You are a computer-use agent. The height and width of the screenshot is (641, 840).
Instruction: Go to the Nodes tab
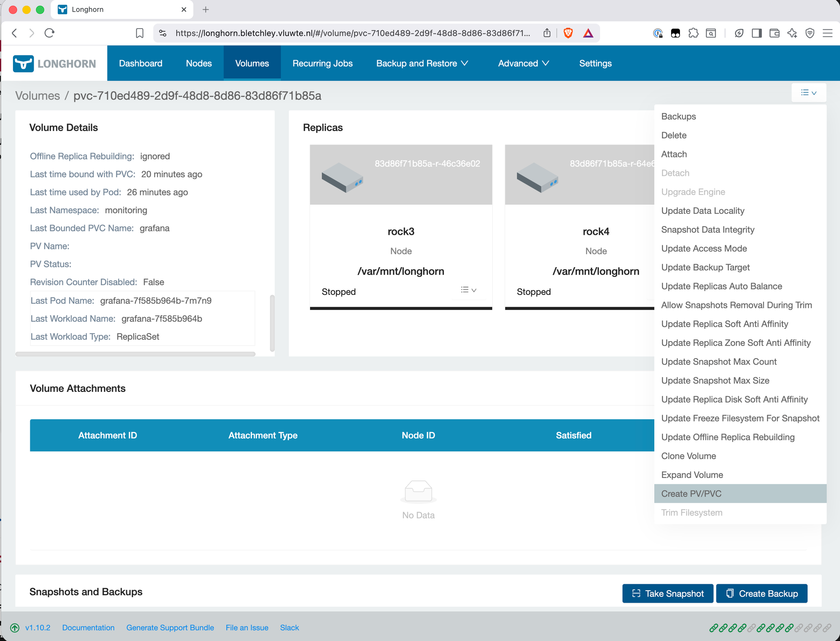(199, 63)
